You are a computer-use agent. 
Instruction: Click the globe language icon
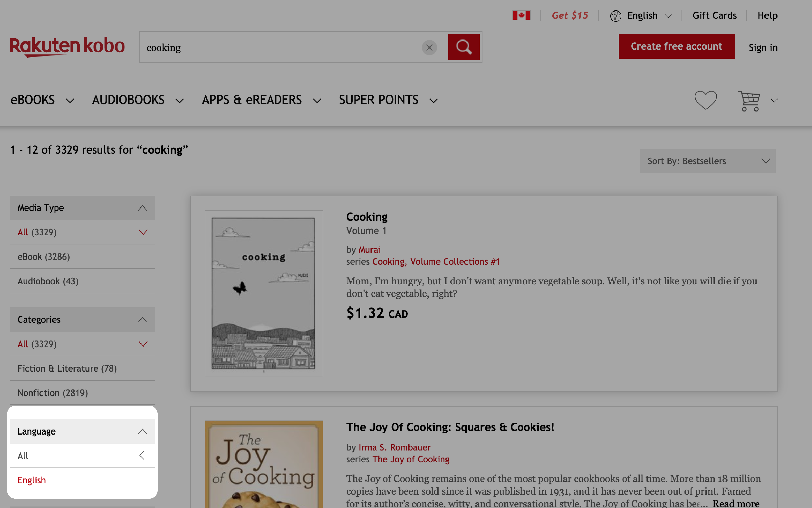coord(615,16)
